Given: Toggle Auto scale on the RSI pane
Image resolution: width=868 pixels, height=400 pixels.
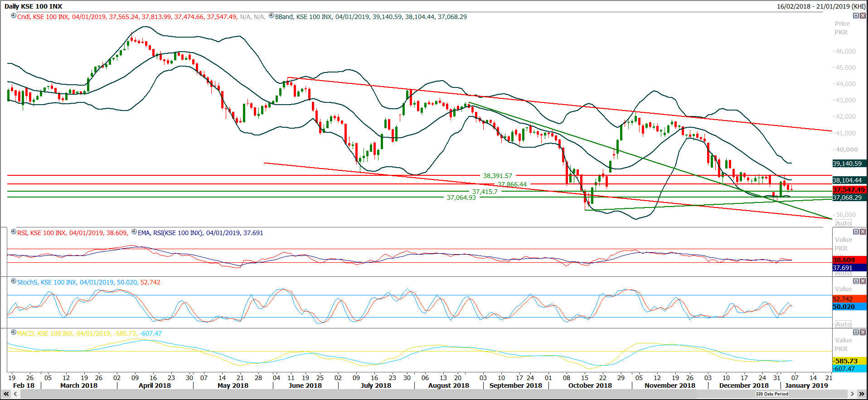Looking at the screenshot, I should (x=843, y=273).
